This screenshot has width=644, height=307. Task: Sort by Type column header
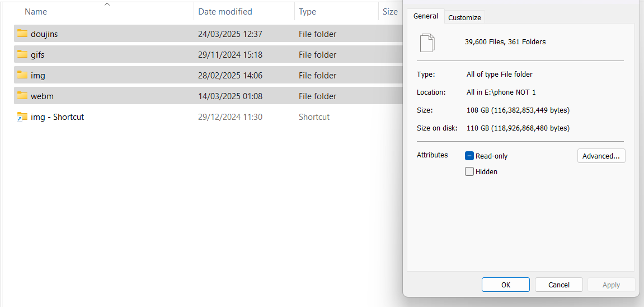[307, 12]
